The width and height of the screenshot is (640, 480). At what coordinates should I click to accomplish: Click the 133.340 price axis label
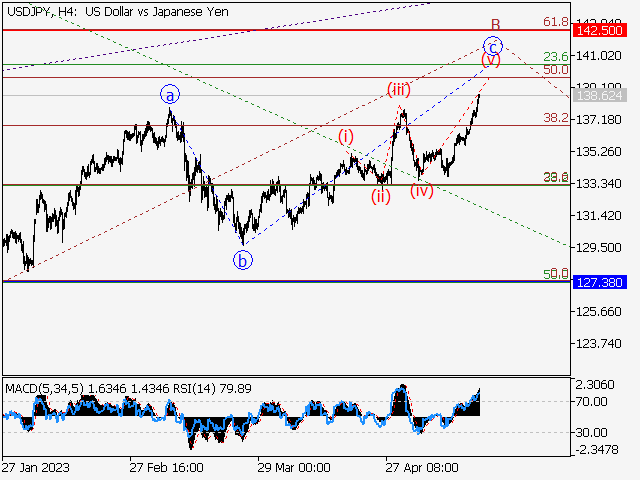tap(598, 184)
